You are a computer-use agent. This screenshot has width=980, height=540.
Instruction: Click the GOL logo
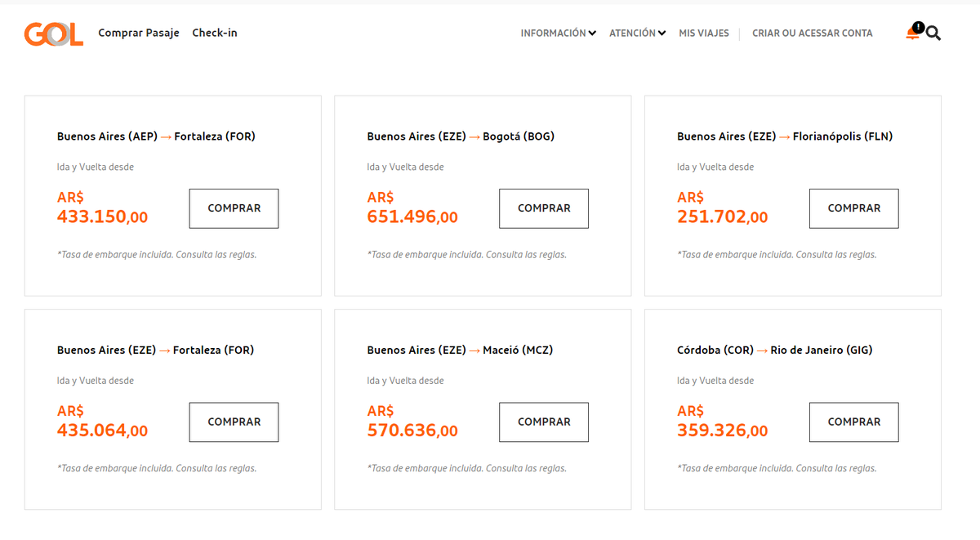[x=53, y=34]
